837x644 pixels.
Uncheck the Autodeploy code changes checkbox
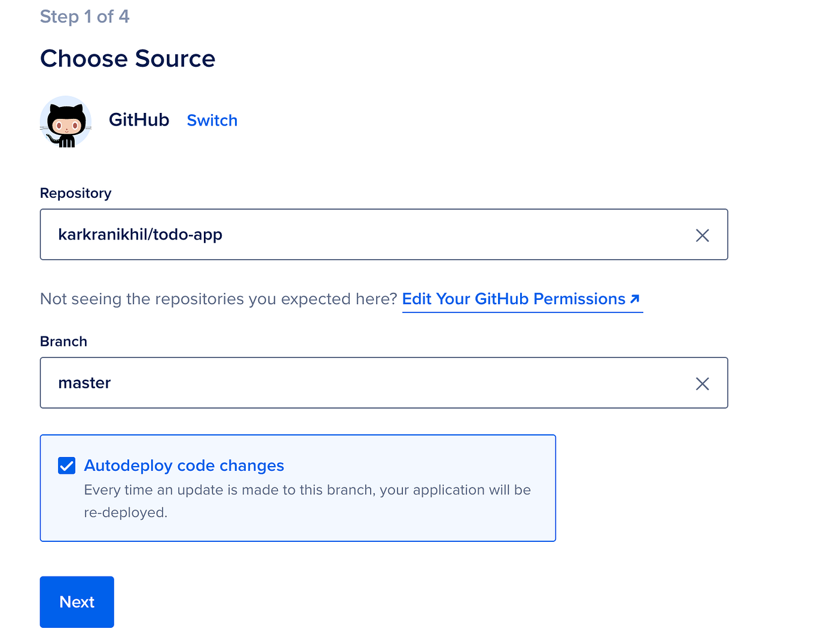pos(67,465)
